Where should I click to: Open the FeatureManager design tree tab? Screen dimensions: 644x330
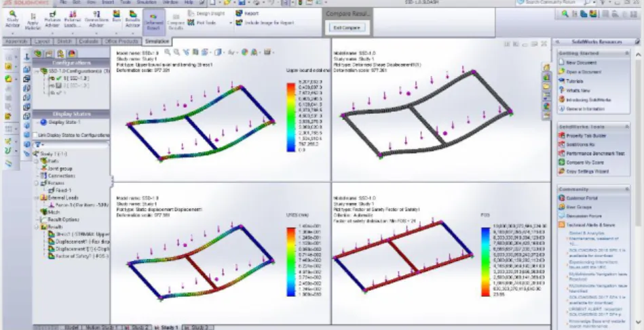38,54
